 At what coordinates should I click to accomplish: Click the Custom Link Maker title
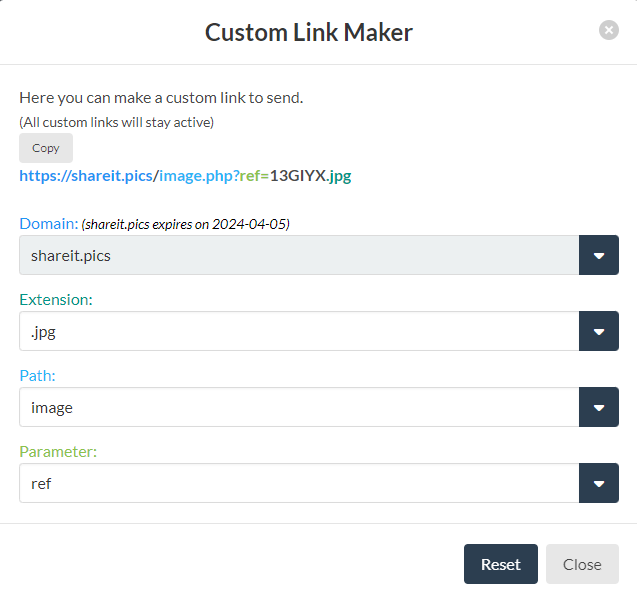309,32
